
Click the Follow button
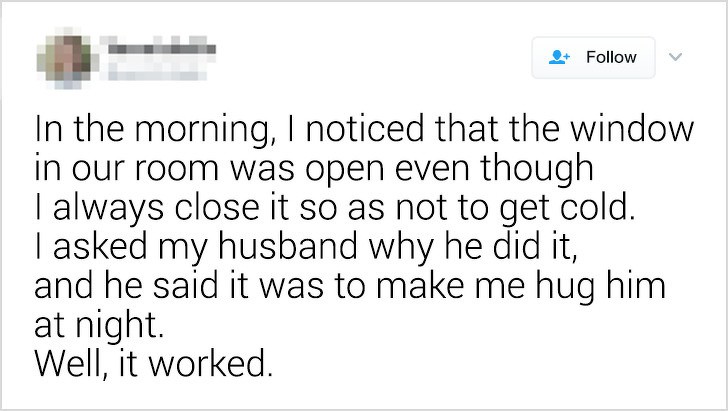(593, 58)
